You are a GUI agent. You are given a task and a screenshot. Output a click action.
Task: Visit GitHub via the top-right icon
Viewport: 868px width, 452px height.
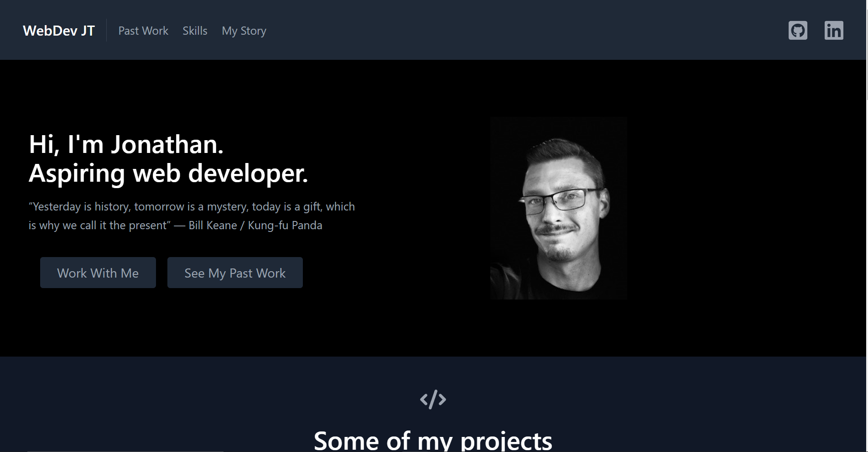(798, 30)
